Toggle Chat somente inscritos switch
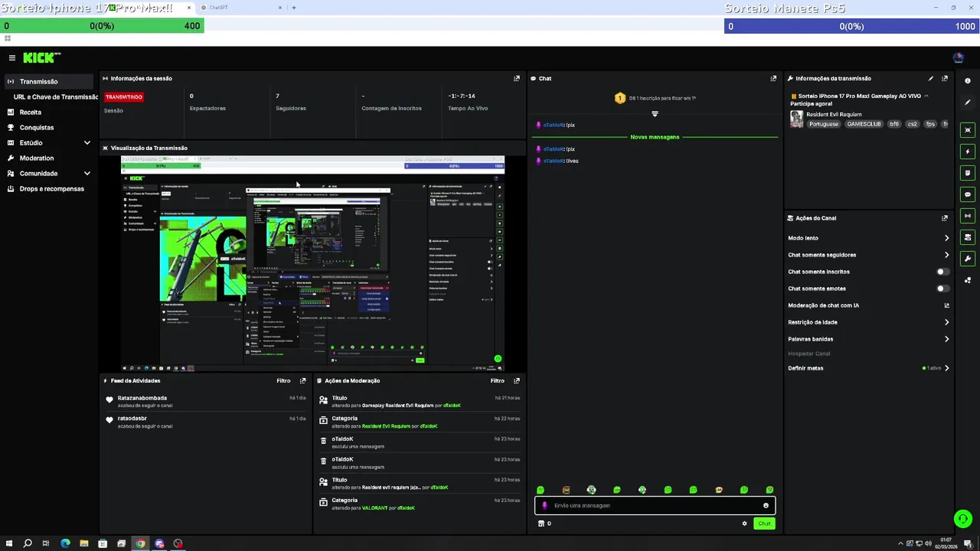 point(943,272)
